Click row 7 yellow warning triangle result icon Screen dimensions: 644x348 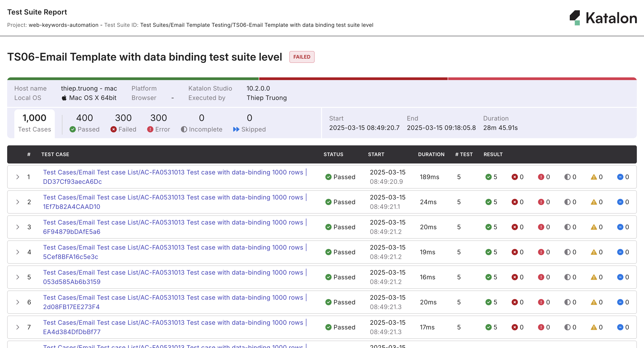pos(594,327)
